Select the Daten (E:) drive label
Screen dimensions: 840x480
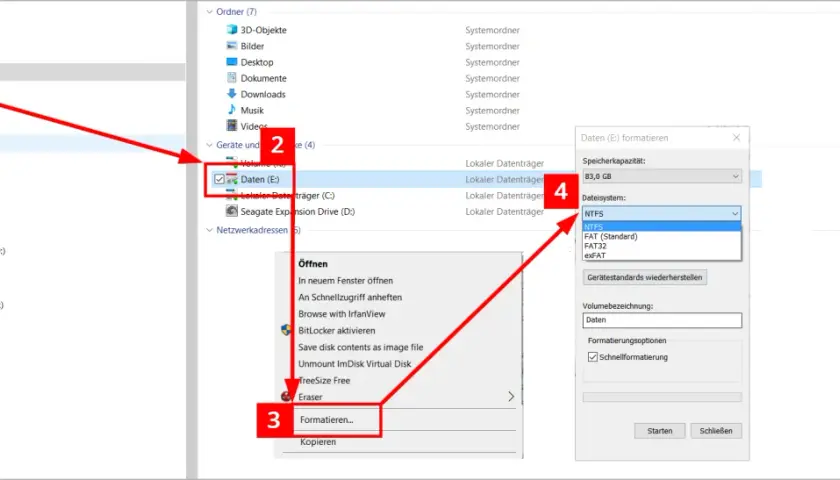pyautogui.click(x=260, y=179)
